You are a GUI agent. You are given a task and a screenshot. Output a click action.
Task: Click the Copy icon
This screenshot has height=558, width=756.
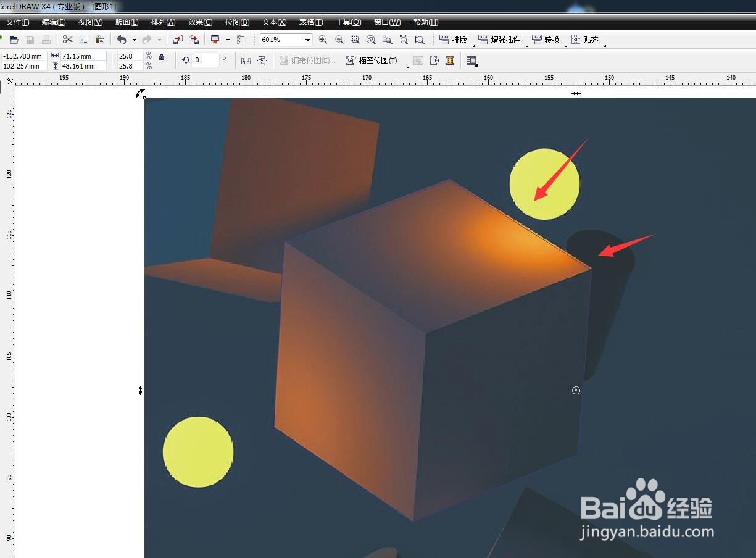(x=84, y=40)
